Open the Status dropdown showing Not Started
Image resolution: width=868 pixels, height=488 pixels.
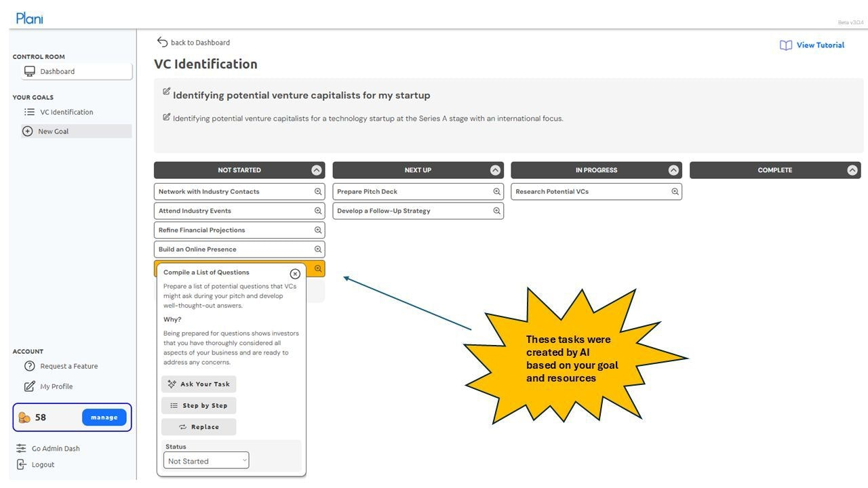(206, 461)
